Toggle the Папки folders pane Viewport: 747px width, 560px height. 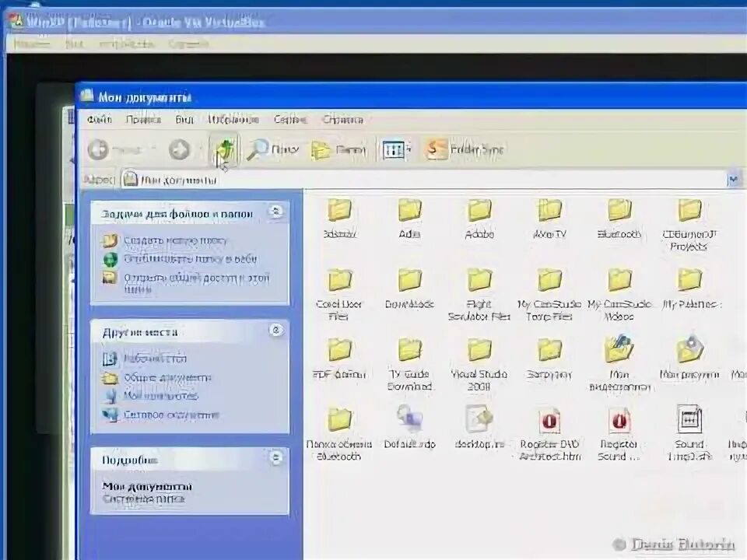point(338,150)
